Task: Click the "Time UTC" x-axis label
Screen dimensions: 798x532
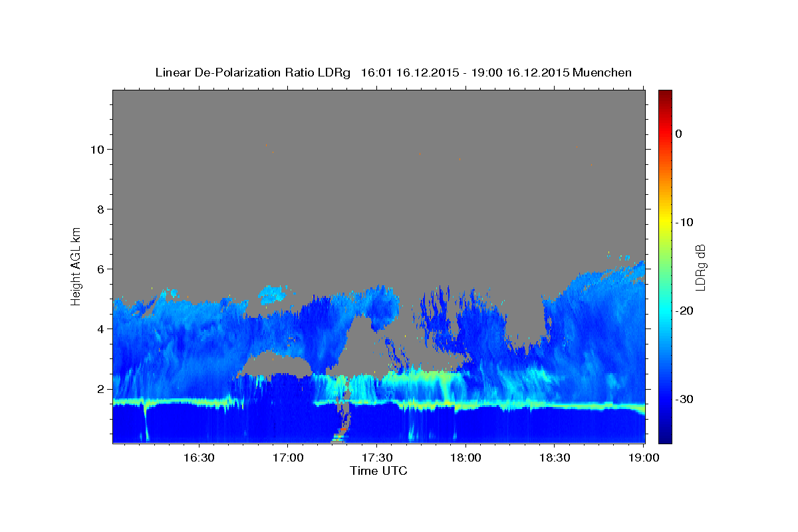Action: pyautogui.click(x=378, y=471)
